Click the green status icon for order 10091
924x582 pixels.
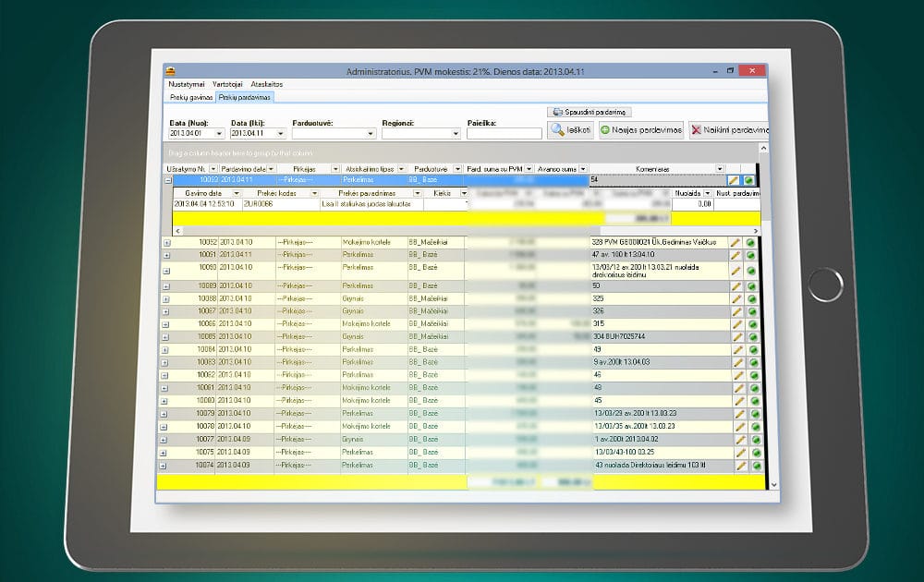750,255
